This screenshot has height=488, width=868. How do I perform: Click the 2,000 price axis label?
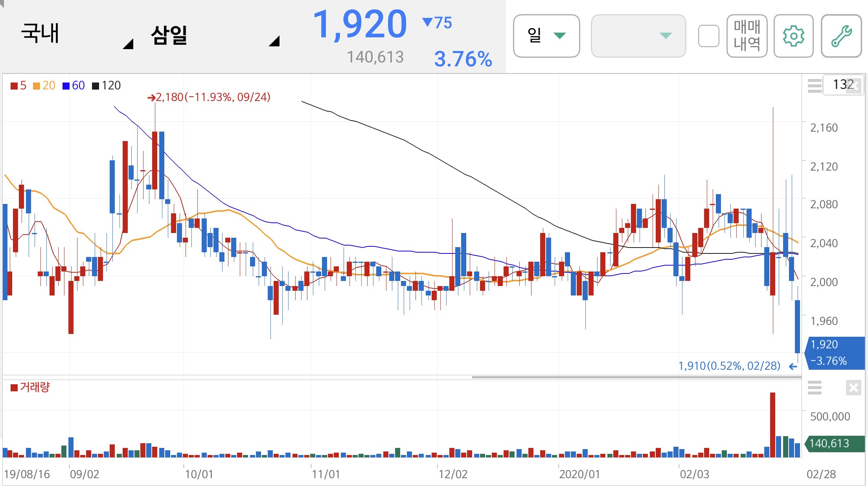point(824,282)
